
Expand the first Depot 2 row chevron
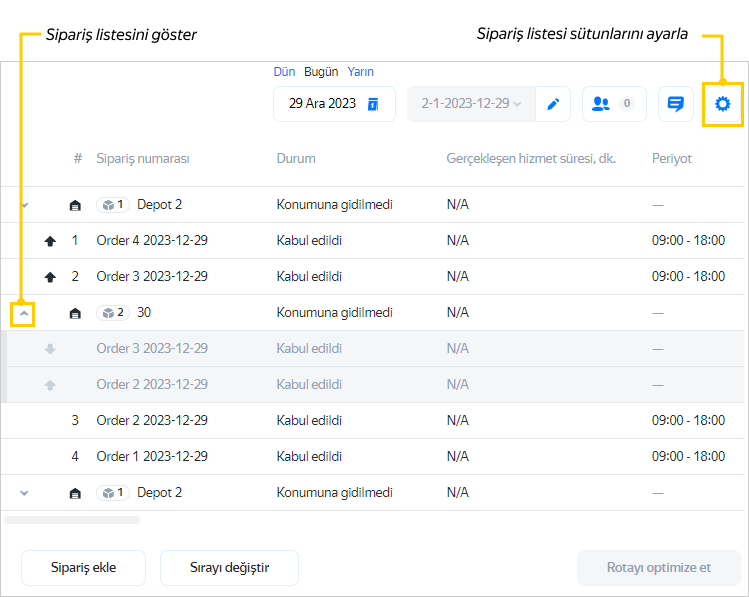click(x=25, y=205)
